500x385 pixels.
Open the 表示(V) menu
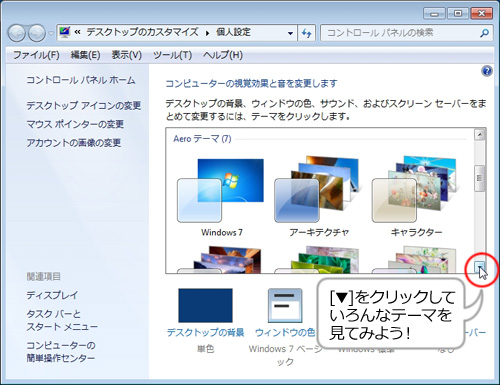point(127,55)
